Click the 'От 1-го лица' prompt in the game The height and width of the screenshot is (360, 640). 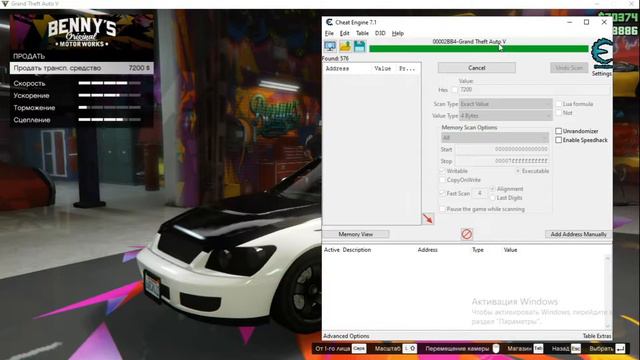click(x=340, y=349)
